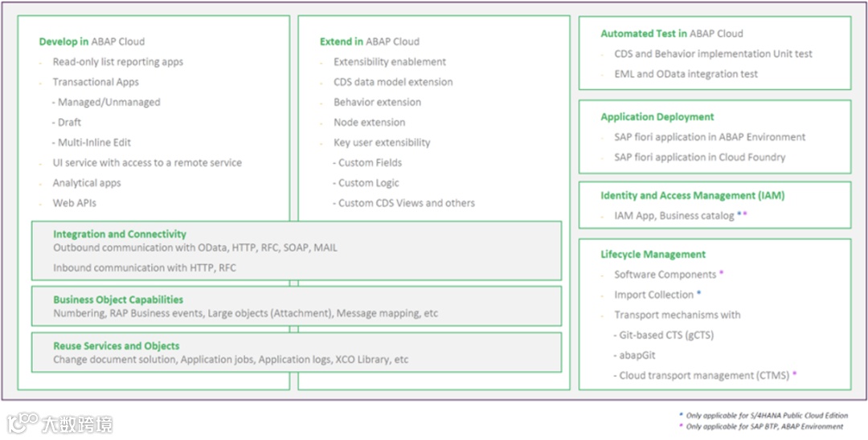Click the 'Application Deployment' heading

[x=657, y=116]
